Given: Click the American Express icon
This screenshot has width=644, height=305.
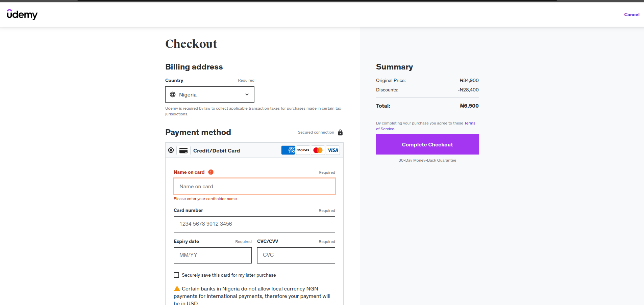Looking at the screenshot, I should pyautogui.click(x=288, y=150).
